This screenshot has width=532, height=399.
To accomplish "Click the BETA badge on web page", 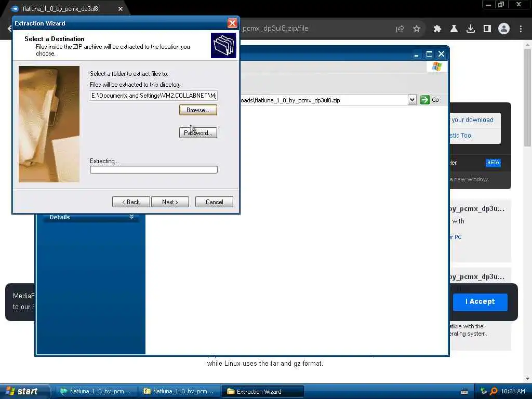I will pos(493,163).
